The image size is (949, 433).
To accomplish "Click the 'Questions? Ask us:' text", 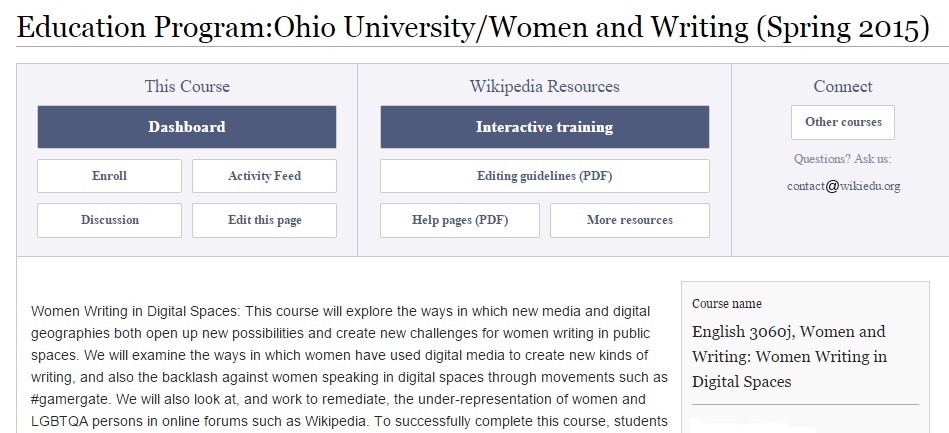I will [842, 159].
